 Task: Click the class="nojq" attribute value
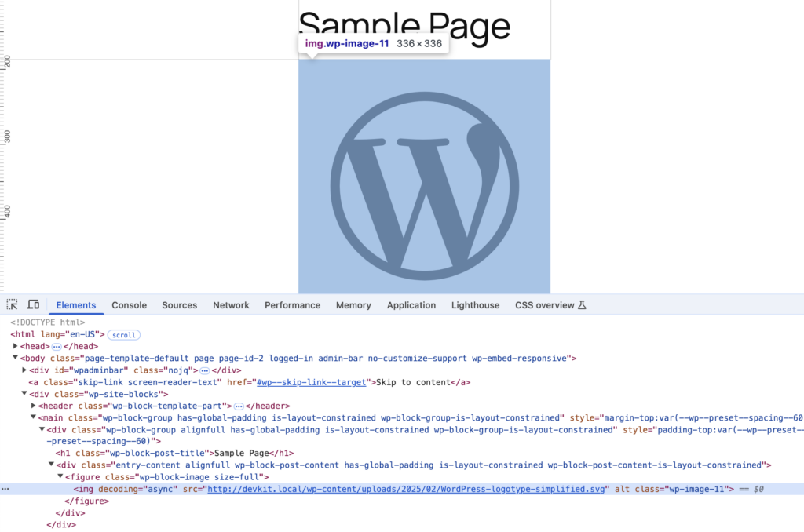[163, 370]
